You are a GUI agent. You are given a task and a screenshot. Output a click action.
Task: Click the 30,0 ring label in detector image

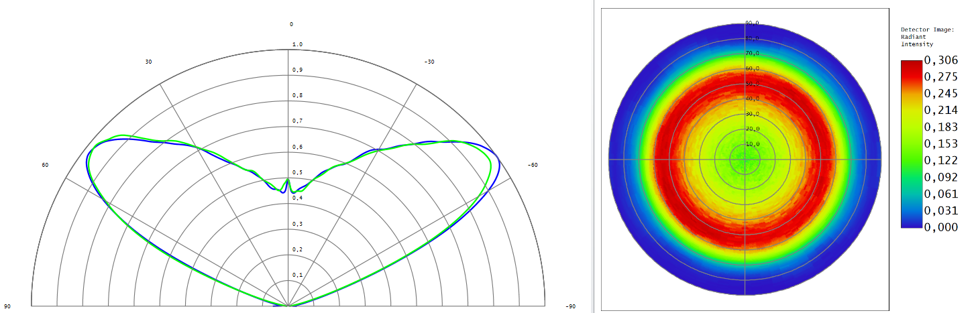point(753,114)
